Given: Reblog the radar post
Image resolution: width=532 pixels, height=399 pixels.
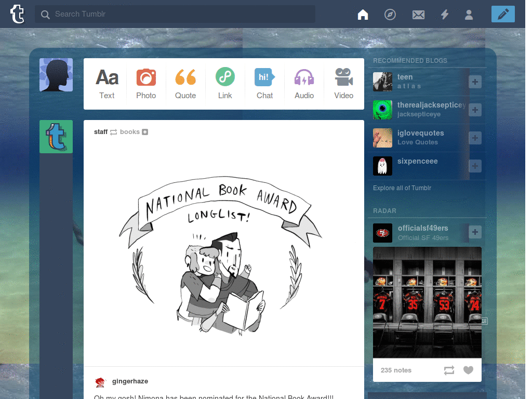Looking at the screenshot, I should click(x=449, y=370).
